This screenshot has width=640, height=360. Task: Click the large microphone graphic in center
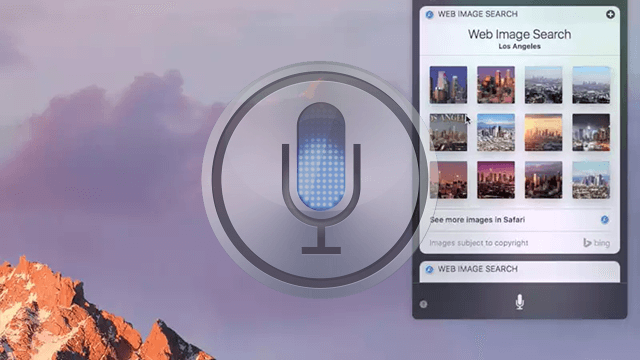pyautogui.click(x=321, y=178)
